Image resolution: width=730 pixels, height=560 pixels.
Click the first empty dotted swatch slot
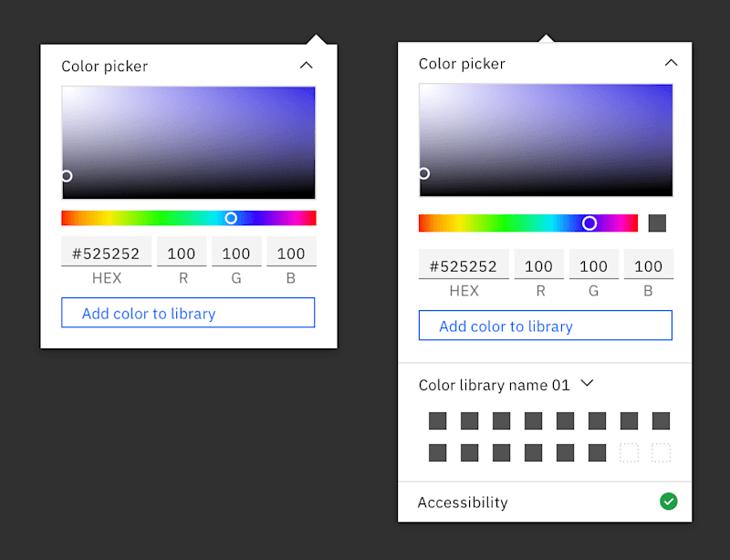[x=629, y=452]
